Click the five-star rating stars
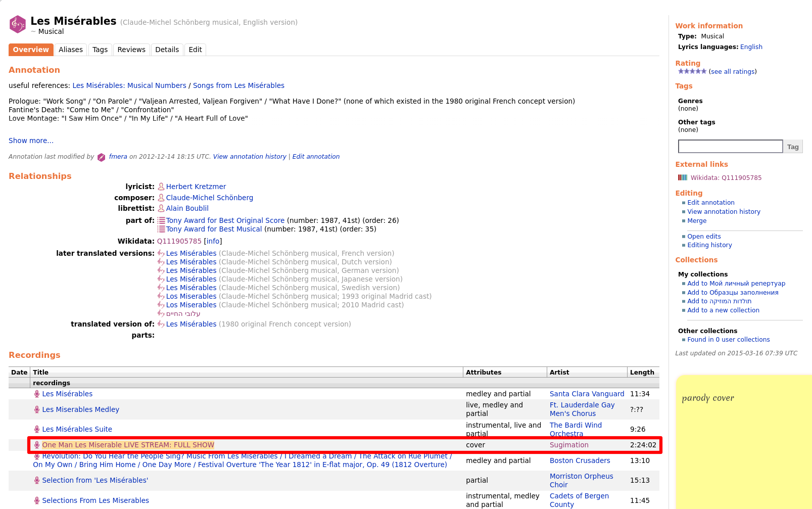 click(692, 71)
